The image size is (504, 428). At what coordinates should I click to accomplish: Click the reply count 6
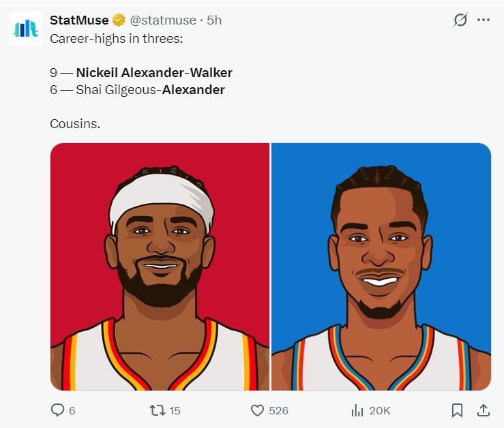[x=72, y=410]
